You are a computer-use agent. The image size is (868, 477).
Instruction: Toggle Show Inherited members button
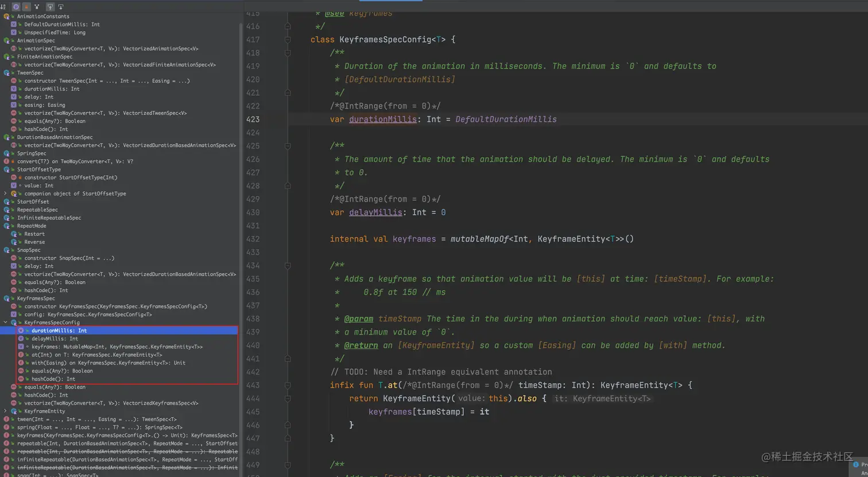pos(37,7)
